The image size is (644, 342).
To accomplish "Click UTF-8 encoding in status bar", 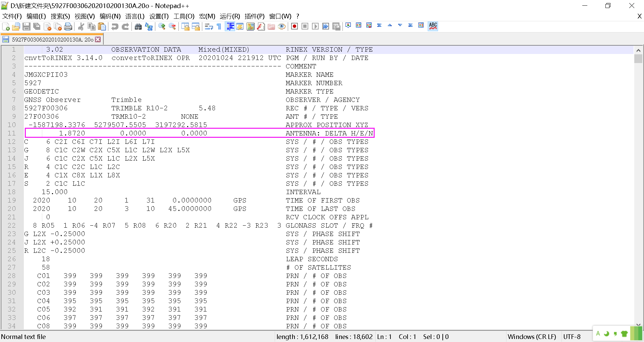I will 572,337.
